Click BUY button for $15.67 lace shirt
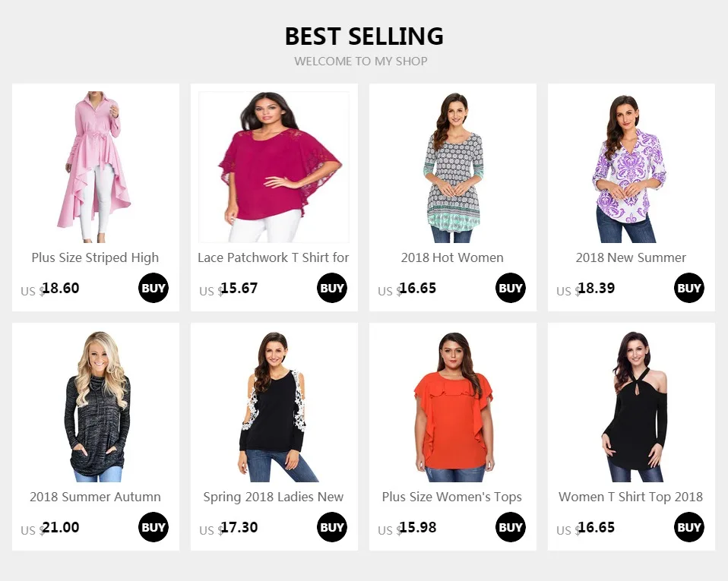Screen dimensions: 728x581 332,288
